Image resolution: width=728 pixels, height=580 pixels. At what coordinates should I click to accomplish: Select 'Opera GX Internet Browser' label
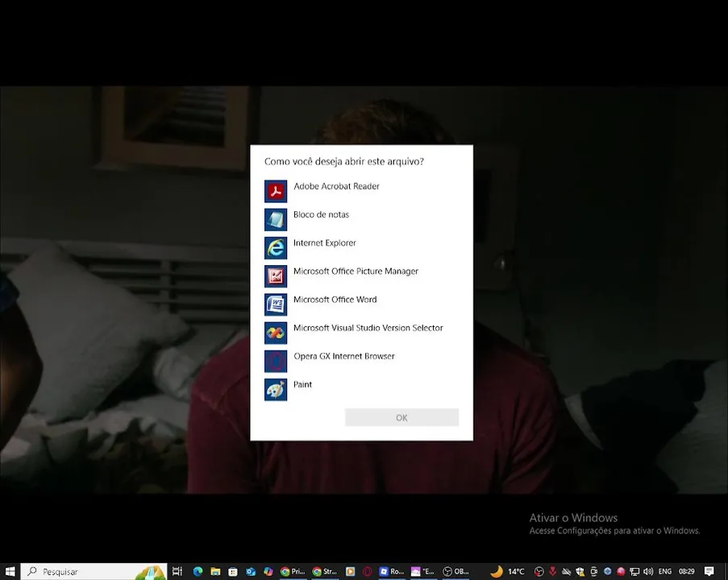[x=344, y=356]
